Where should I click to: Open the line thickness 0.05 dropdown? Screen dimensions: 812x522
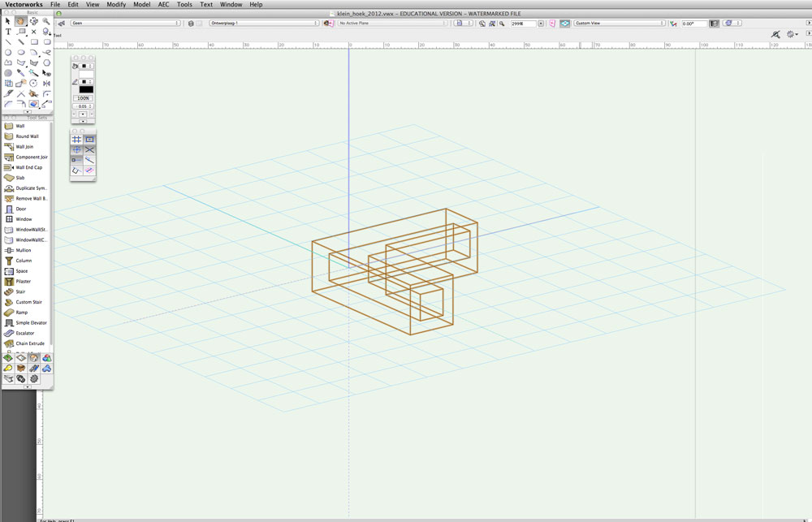pyautogui.click(x=83, y=106)
